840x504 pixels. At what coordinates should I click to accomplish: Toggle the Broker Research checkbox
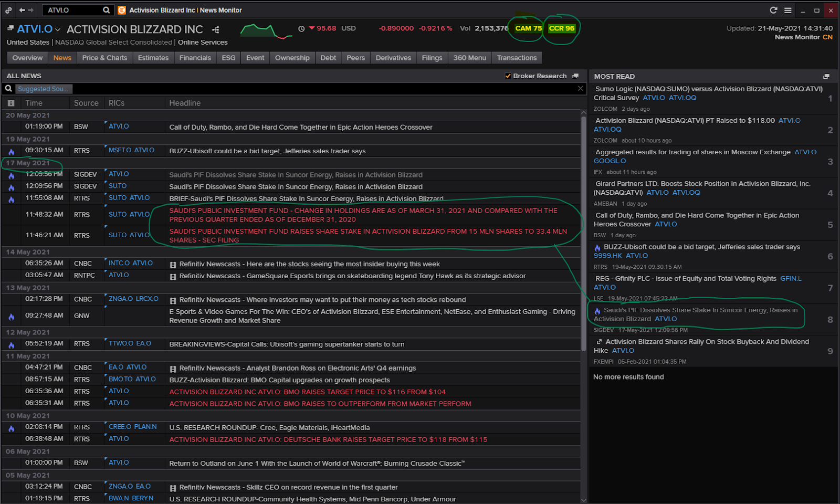point(508,76)
